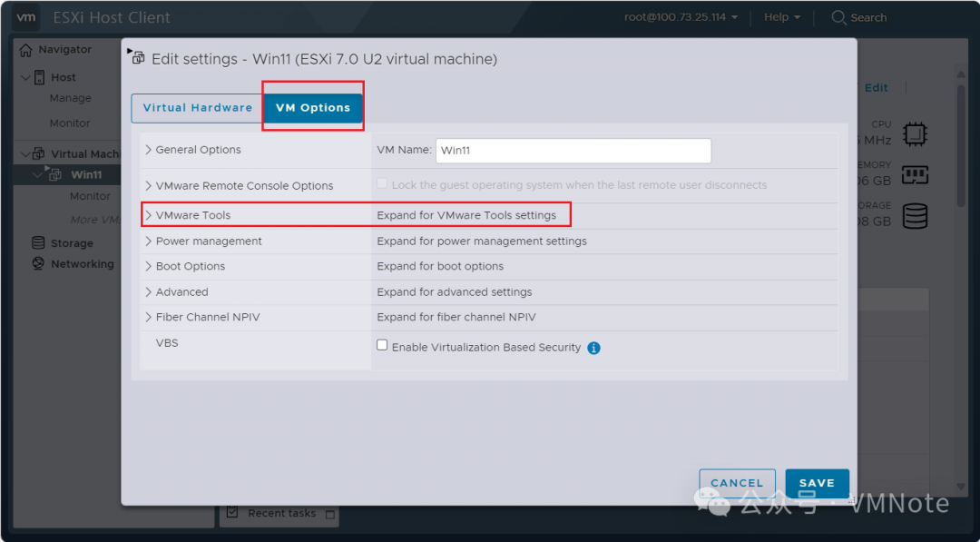Image resolution: width=980 pixels, height=542 pixels.
Task: Open Monitor under Host
Action: coord(70,123)
